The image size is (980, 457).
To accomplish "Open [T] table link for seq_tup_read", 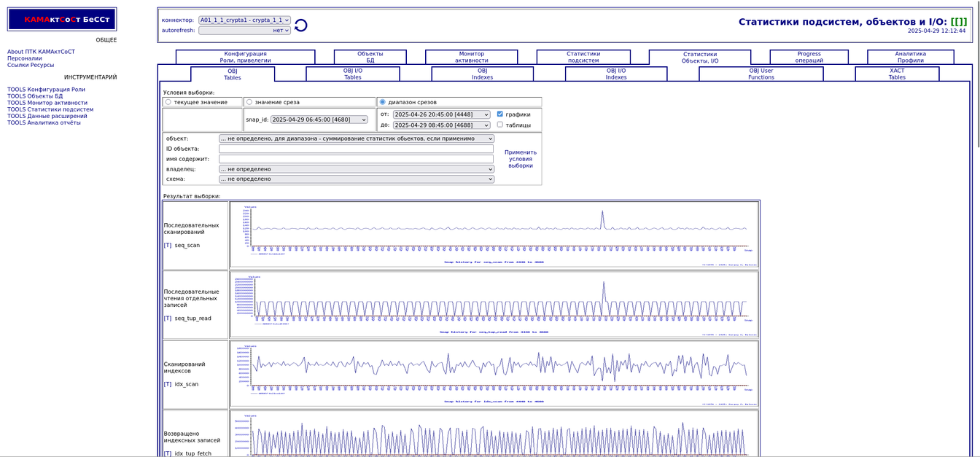I will (x=168, y=319).
